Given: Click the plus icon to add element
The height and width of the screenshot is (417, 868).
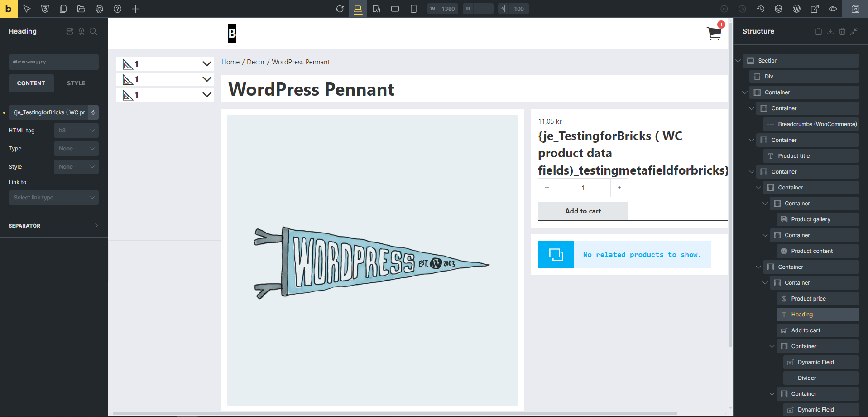Looking at the screenshot, I should click(x=135, y=9).
